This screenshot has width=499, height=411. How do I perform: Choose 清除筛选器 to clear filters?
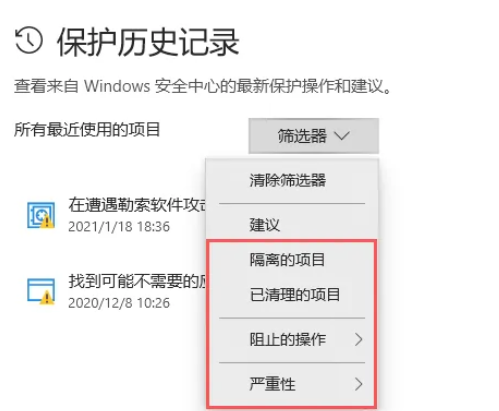pyautogui.click(x=287, y=180)
